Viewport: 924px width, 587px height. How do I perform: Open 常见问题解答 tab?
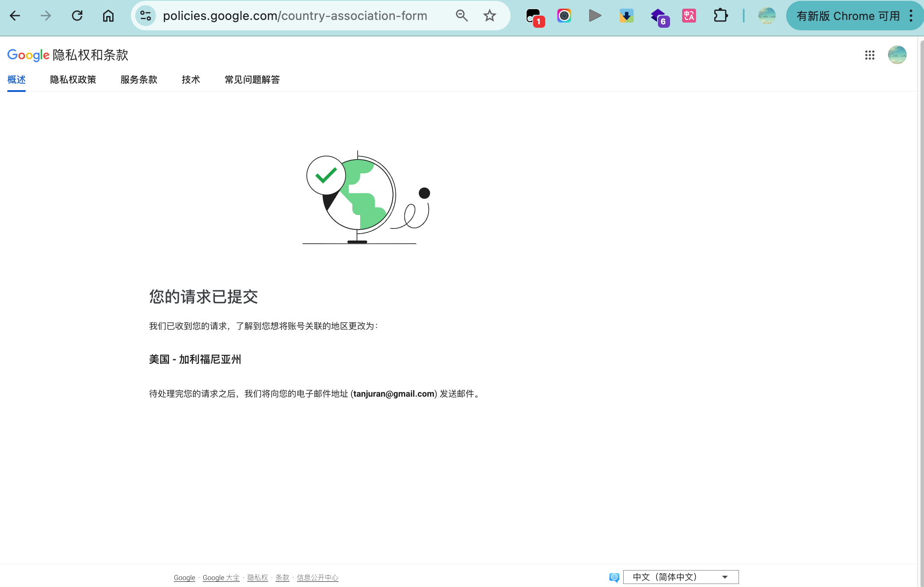coord(252,80)
